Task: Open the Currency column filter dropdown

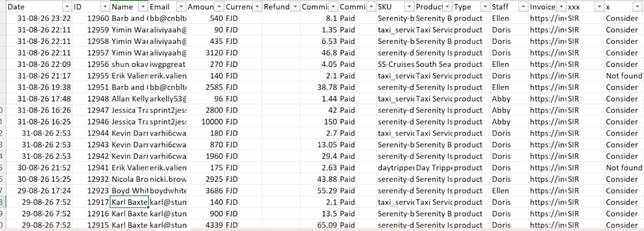Action: pos(257,6)
